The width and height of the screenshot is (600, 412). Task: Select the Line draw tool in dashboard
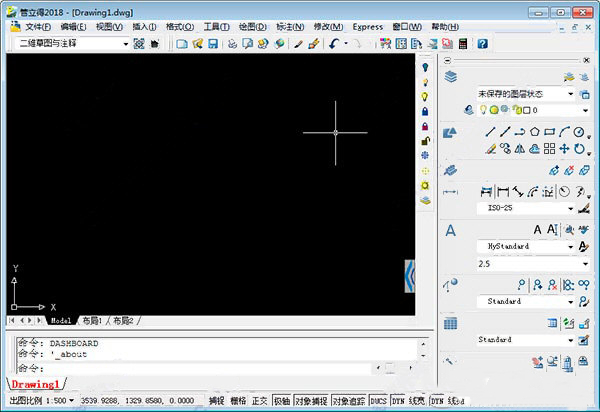coord(491,132)
